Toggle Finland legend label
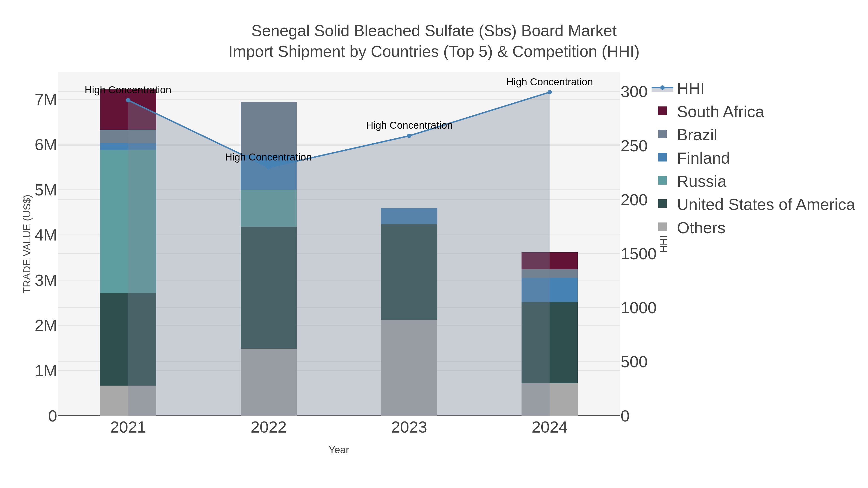Screen dimensions: 868x488 point(703,158)
